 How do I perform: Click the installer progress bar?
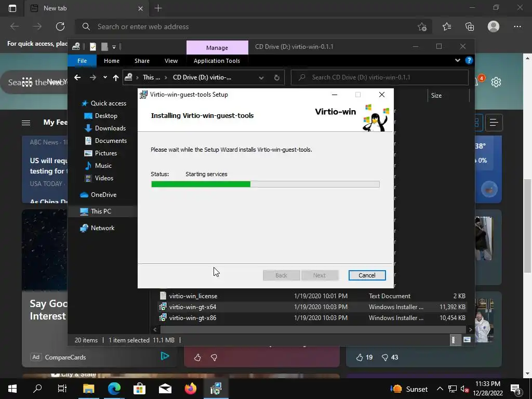tap(265, 184)
